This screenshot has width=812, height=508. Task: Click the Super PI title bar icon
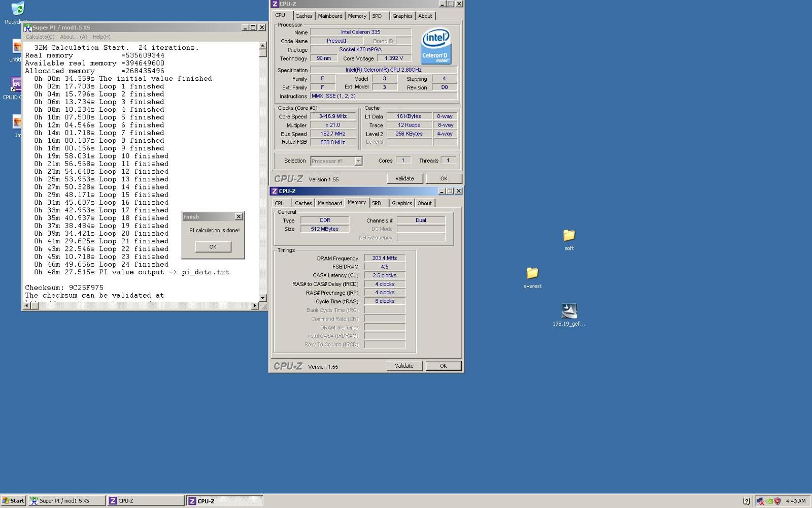(28, 27)
